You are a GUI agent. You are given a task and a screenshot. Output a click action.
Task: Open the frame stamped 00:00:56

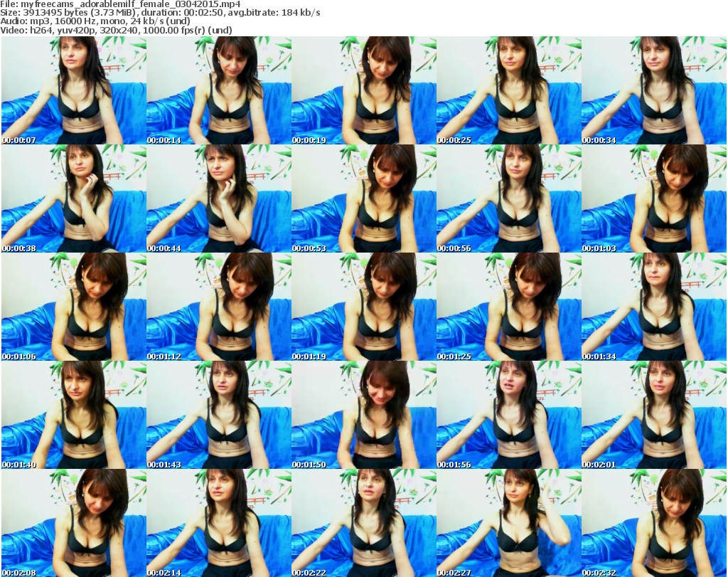tap(509, 198)
